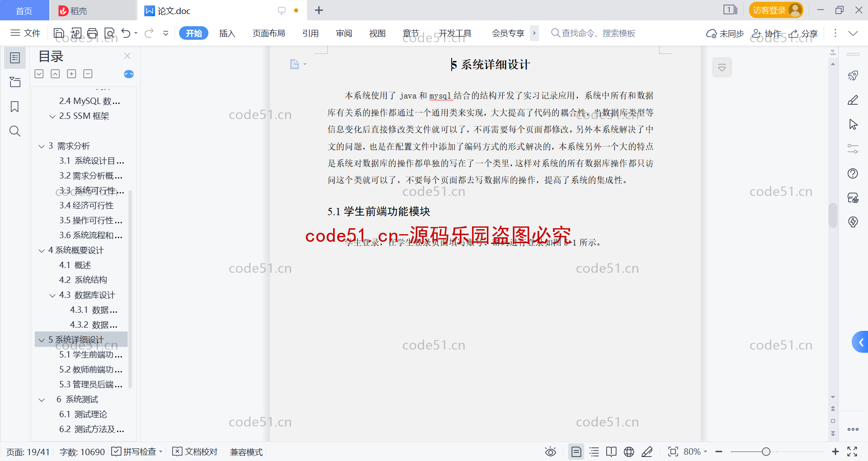868x461 pixels.
Task: Switch to the 视图 tab
Action: [377, 33]
